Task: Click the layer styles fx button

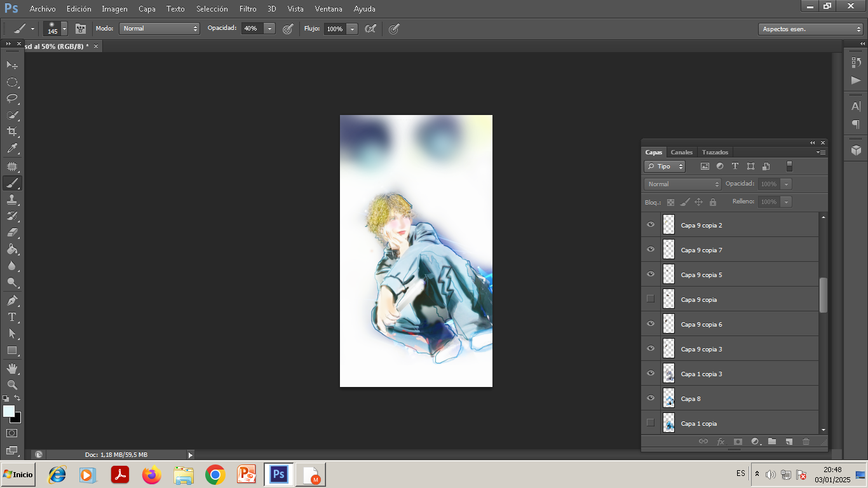Action: [x=721, y=441]
